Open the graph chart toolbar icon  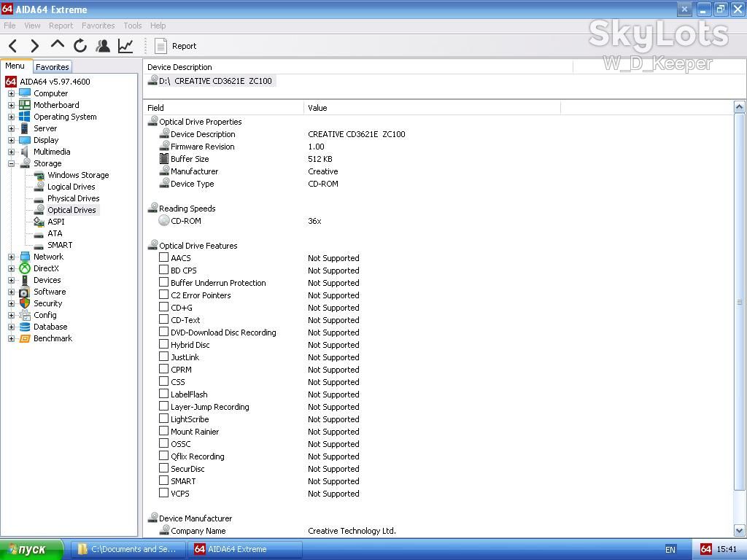(x=125, y=46)
